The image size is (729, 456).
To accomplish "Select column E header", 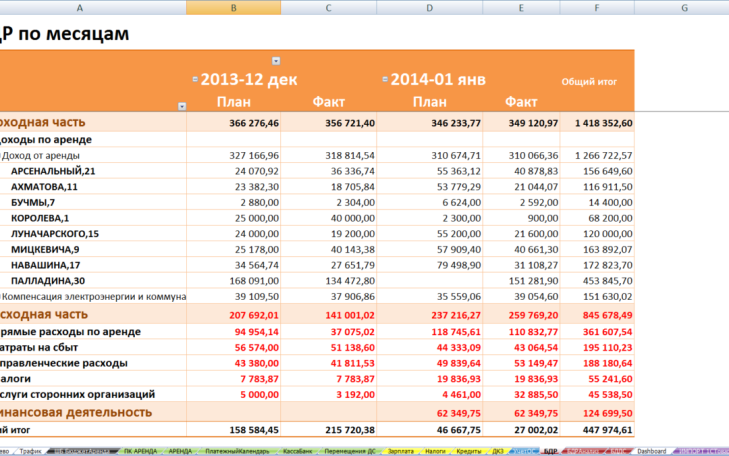I will click(x=521, y=7).
